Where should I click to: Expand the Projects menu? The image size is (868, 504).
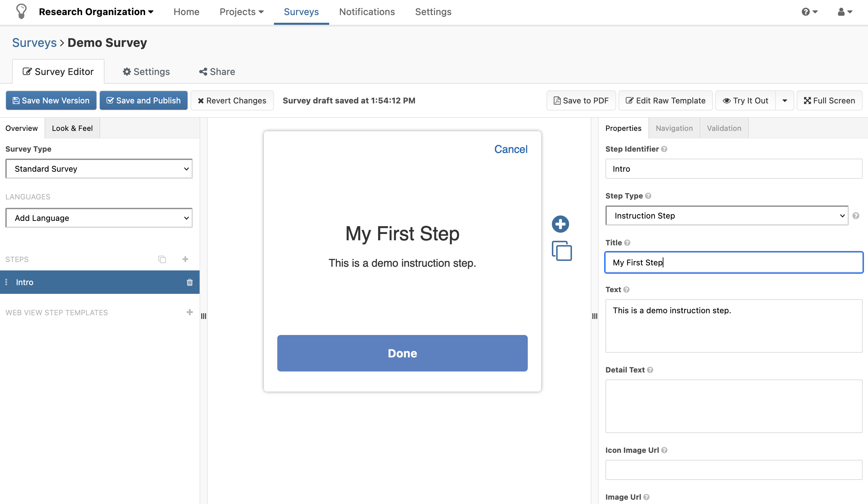(x=241, y=12)
